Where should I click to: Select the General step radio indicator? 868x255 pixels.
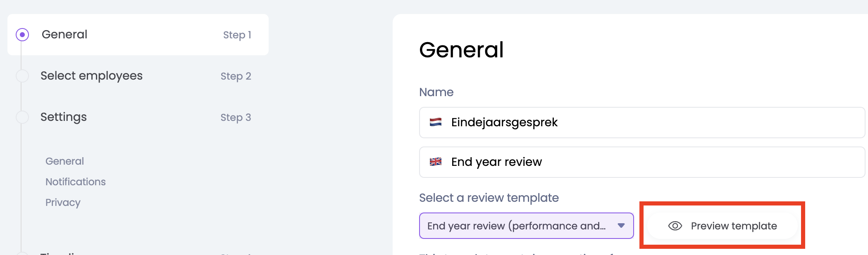(x=22, y=35)
